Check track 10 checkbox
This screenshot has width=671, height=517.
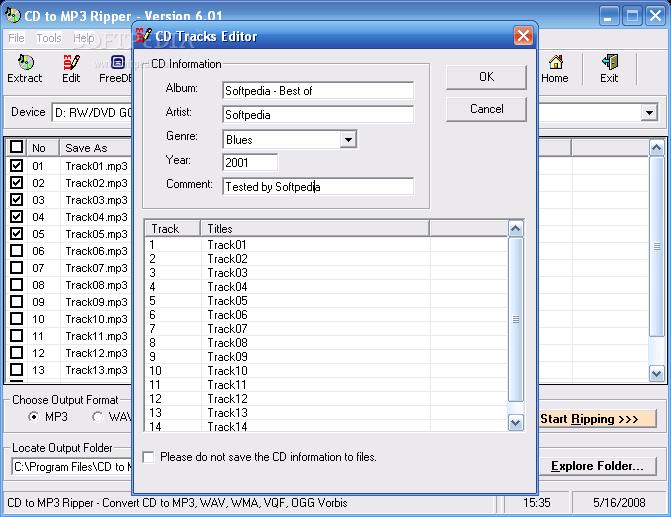click(x=16, y=319)
